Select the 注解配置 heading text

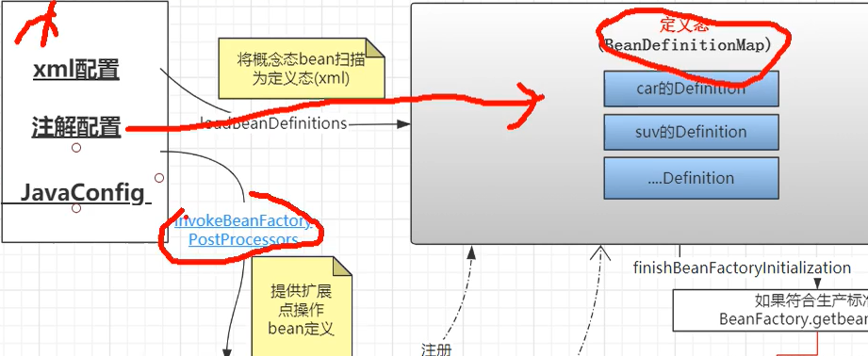[x=76, y=127]
